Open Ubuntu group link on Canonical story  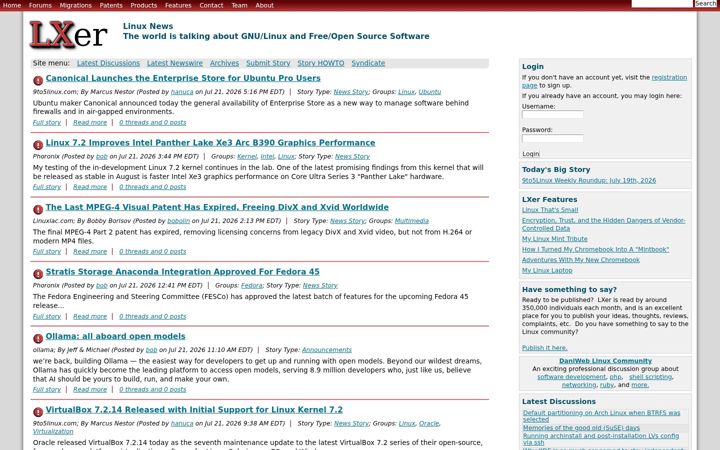[430, 92]
